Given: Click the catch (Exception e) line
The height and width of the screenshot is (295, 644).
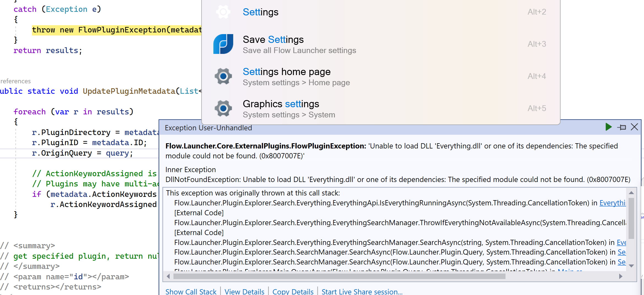Looking at the screenshot, I should [x=58, y=9].
